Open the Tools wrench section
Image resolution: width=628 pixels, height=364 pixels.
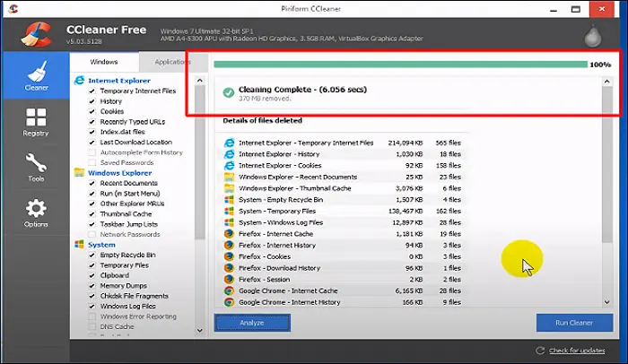click(36, 168)
